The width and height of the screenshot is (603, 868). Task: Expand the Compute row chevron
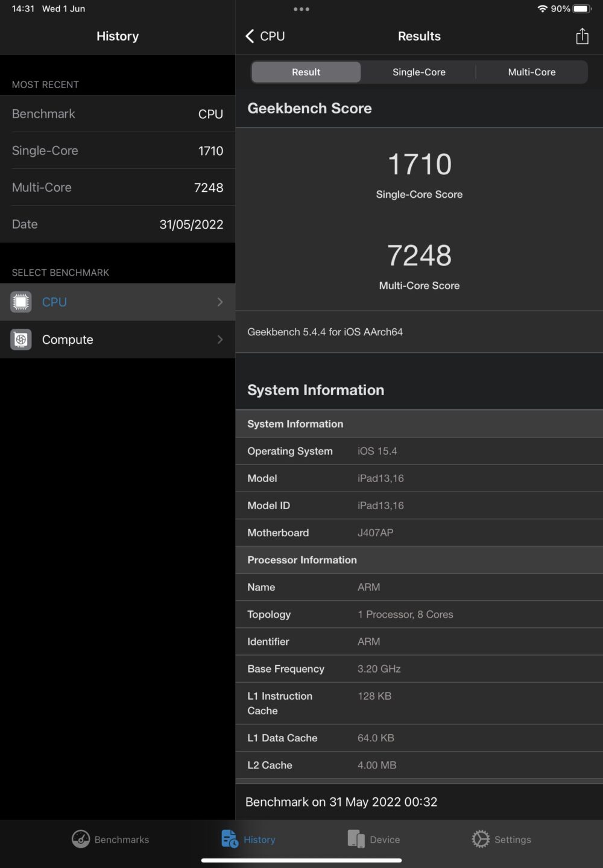tap(219, 340)
